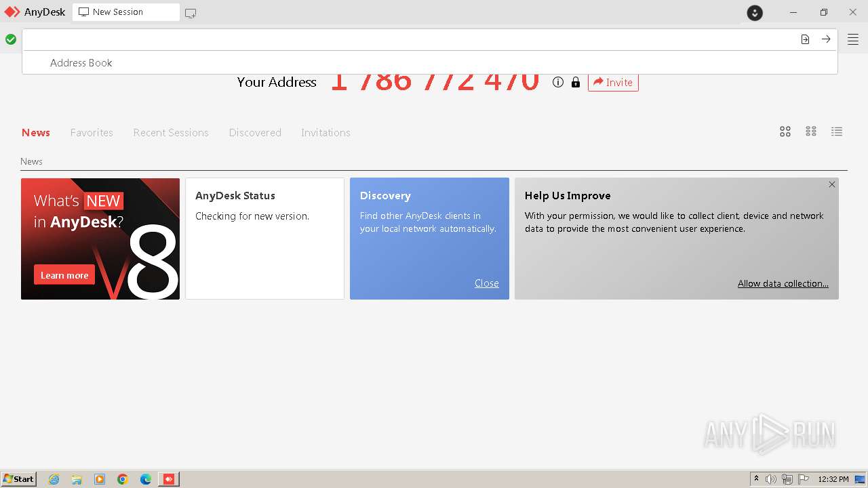Screen dimensions: 868x488
Task: Click the taskbar clock showing 12:32 PM
Action: pyautogui.click(x=833, y=479)
